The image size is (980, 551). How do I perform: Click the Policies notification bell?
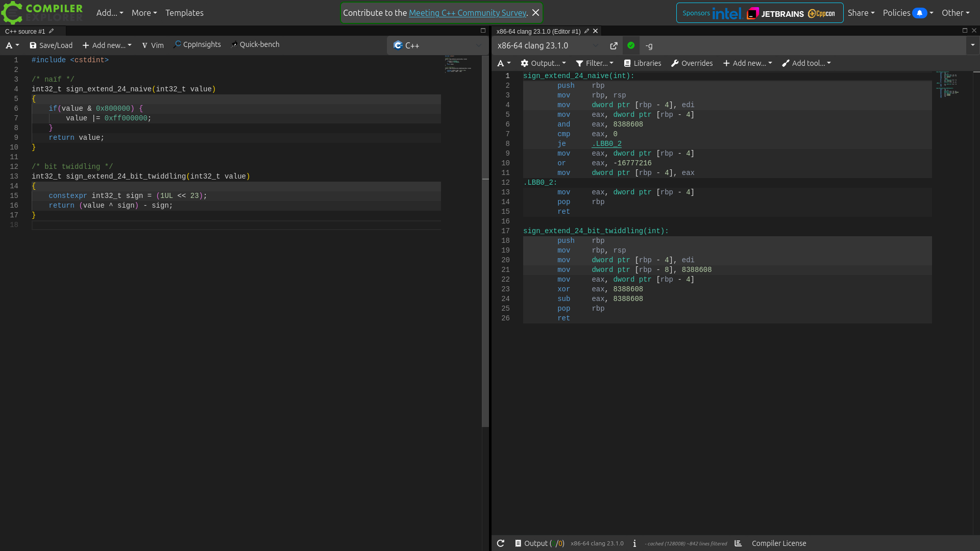[919, 13]
